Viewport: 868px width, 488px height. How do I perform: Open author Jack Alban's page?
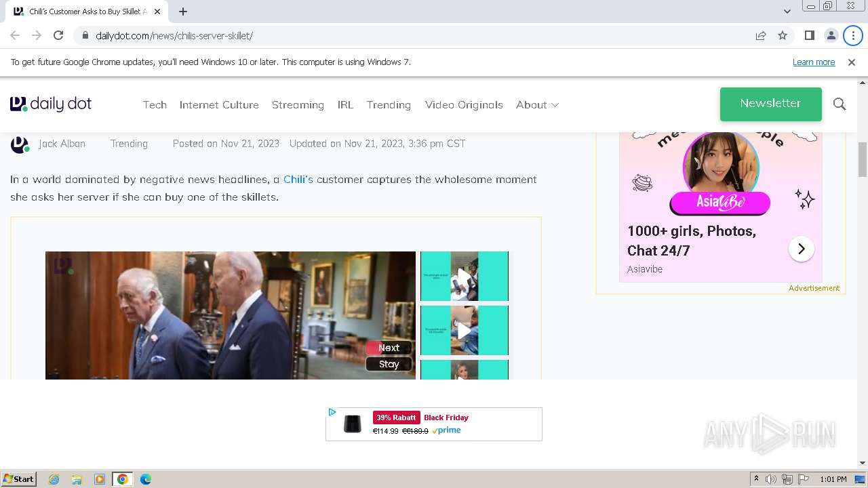(x=62, y=144)
